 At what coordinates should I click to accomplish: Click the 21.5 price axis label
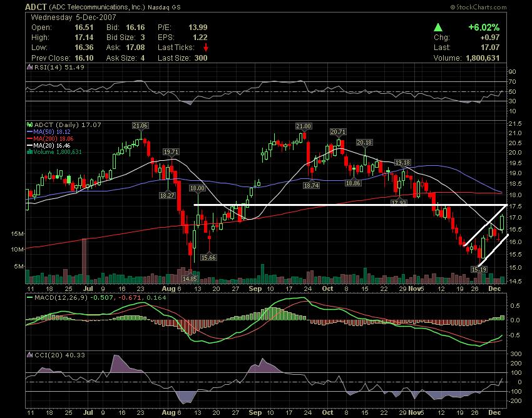coord(515,124)
